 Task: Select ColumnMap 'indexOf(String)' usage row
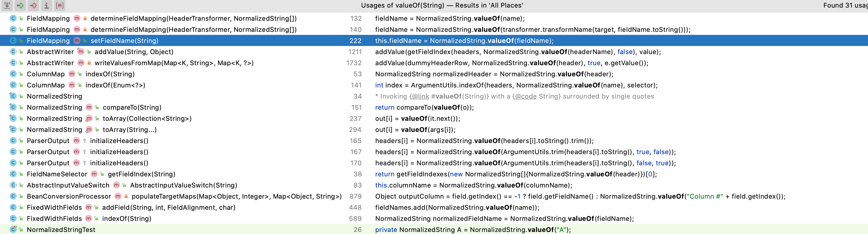pos(434,74)
